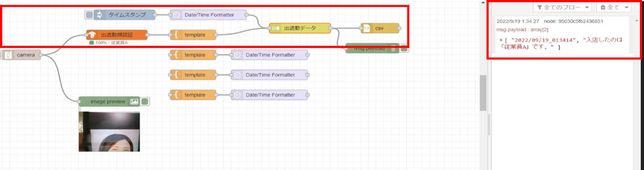Click picture icon on image preview node

134,101
